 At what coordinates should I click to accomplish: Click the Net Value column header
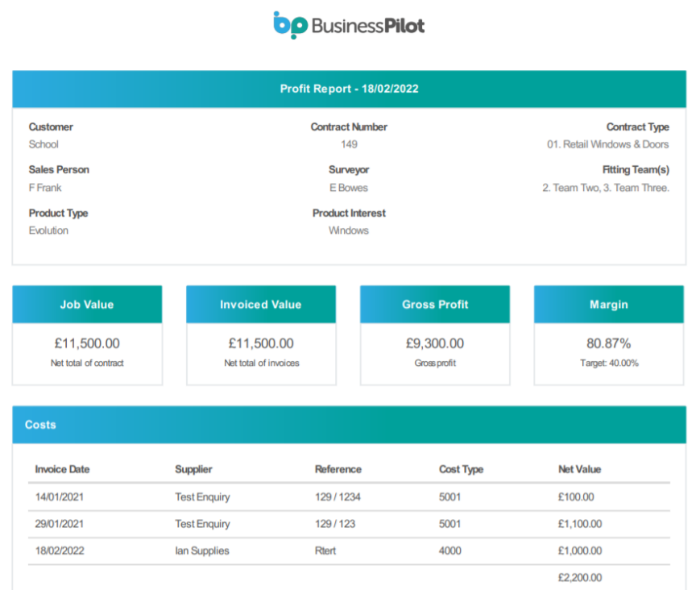coord(579,469)
